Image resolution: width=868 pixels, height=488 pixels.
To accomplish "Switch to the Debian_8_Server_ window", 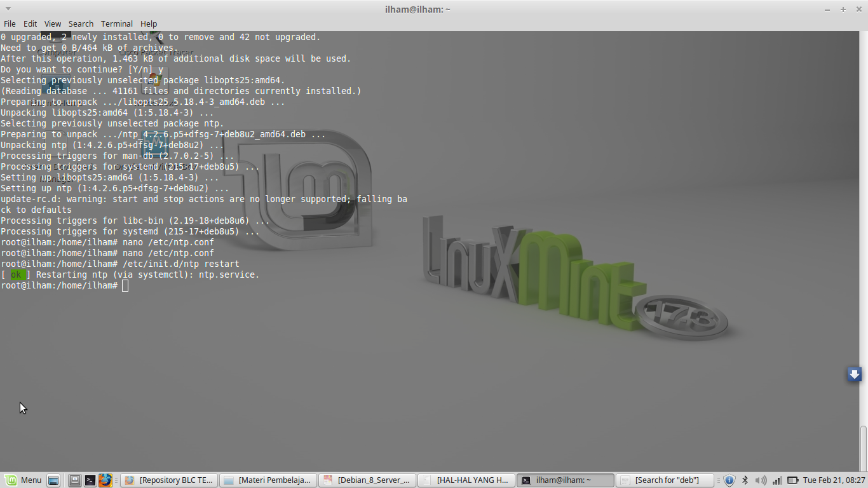I will (x=367, y=480).
